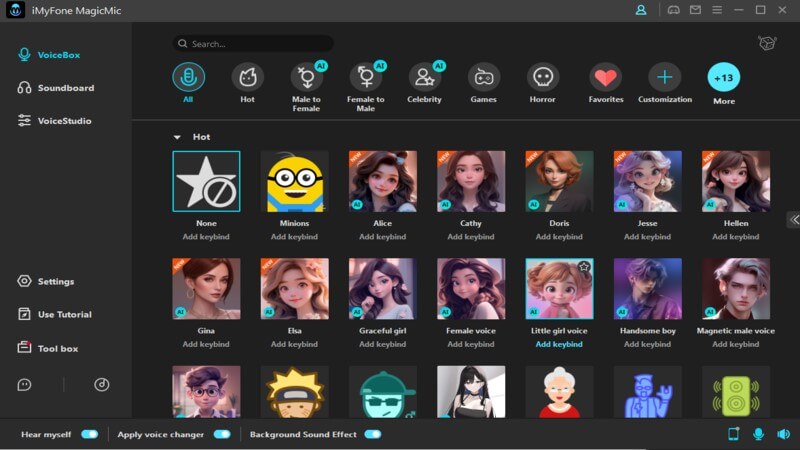The height and width of the screenshot is (450, 800).
Task: Add keybind for Handsome boy
Action: [647, 344]
